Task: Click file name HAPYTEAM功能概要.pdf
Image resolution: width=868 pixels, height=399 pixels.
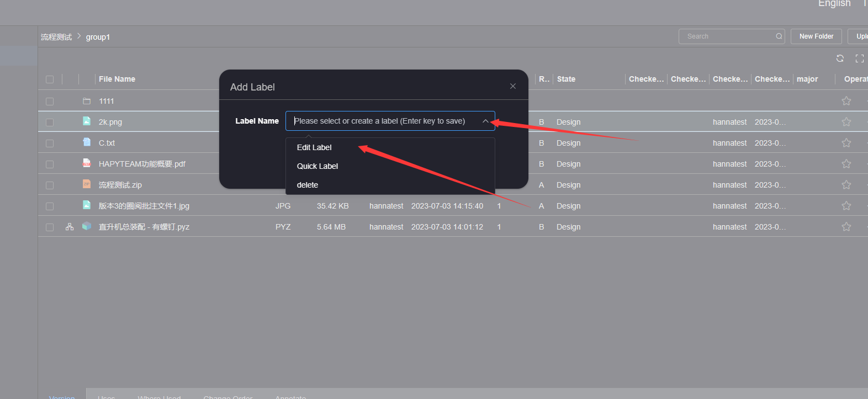Action: tap(142, 164)
